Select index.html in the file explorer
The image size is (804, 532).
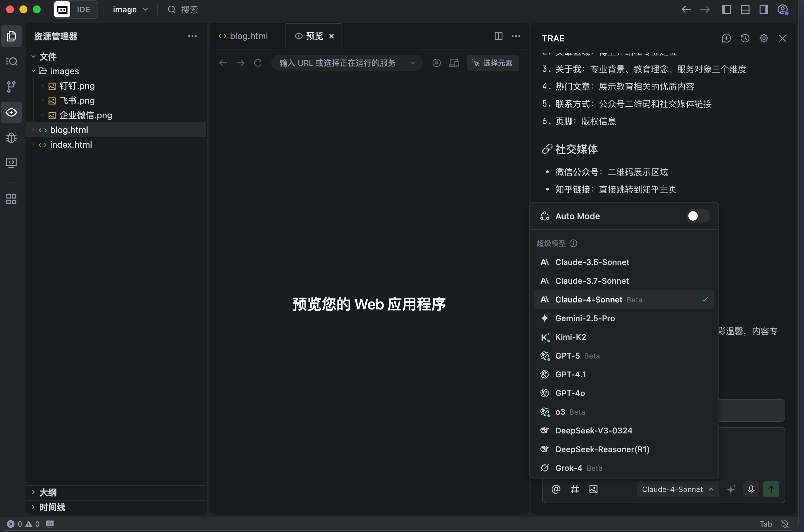point(71,145)
